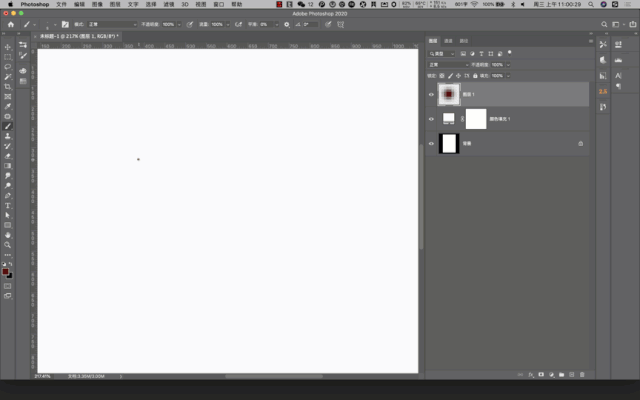The height and width of the screenshot is (400, 640).
Task: Open the Filter menu in menu bar
Action: [x=169, y=4]
